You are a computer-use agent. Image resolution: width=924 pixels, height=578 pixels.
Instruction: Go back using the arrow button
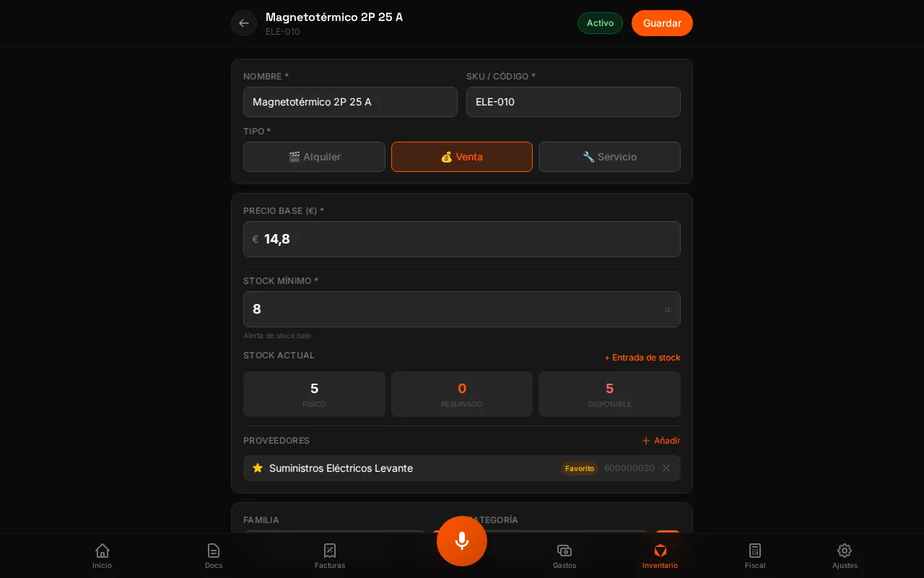tap(244, 23)
